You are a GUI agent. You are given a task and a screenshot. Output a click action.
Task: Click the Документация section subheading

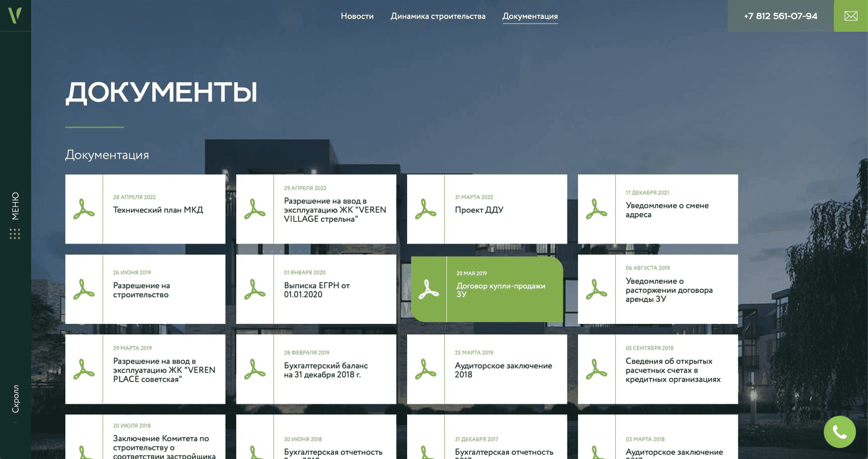(x=107, y=155)
